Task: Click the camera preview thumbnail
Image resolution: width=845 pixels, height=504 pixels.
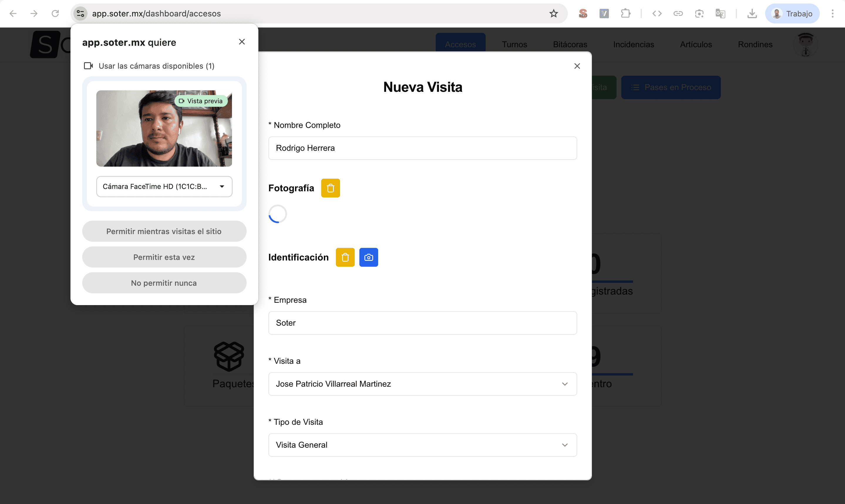Action: tap(164, 128)
